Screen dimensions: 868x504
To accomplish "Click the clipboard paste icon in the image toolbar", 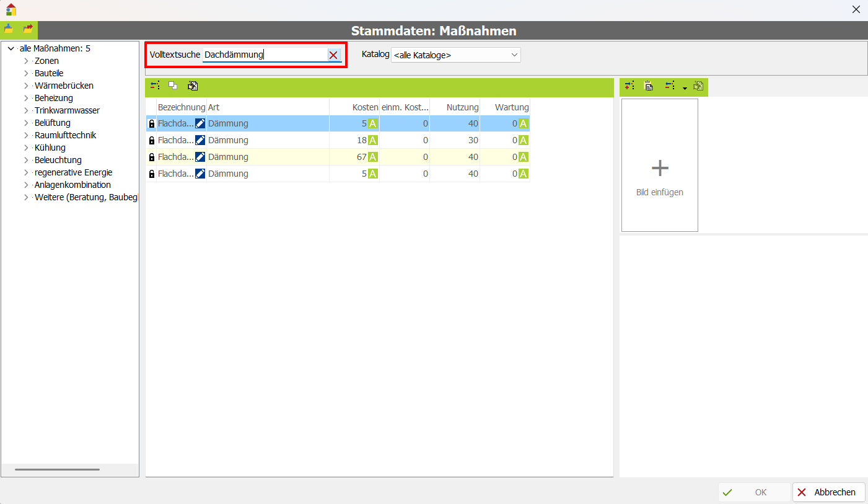I will point(649,86).
